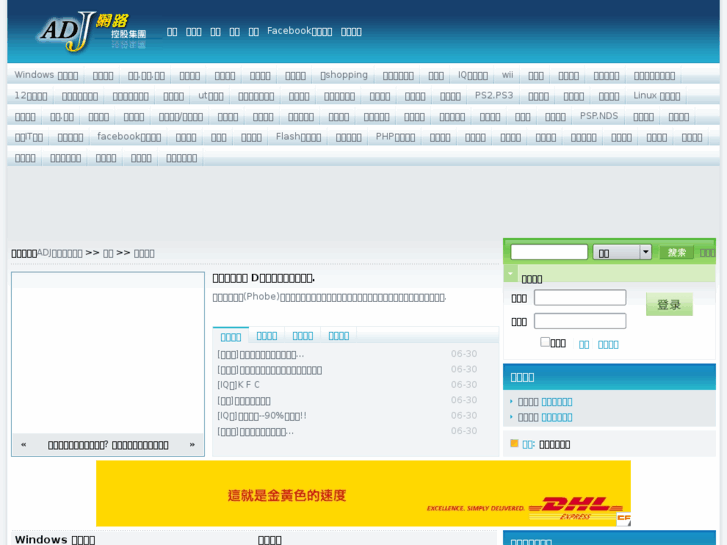Viewport: 727px width, 545px height.
Task: Open the article containing '--90%'
Action: [x=261, y=416]
